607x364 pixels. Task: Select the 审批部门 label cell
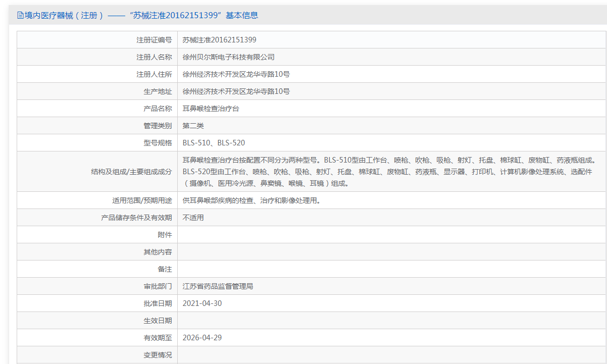(x=97, y=286)
